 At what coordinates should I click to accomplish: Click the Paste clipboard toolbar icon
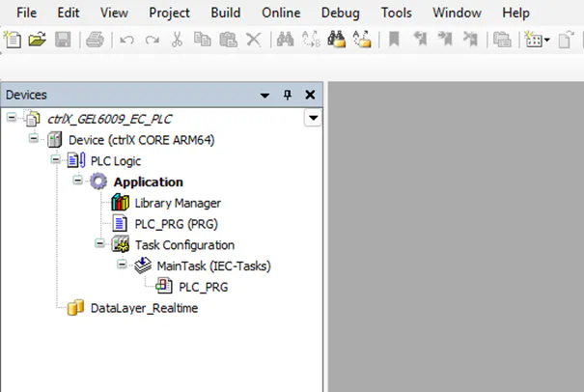[228, 40]
